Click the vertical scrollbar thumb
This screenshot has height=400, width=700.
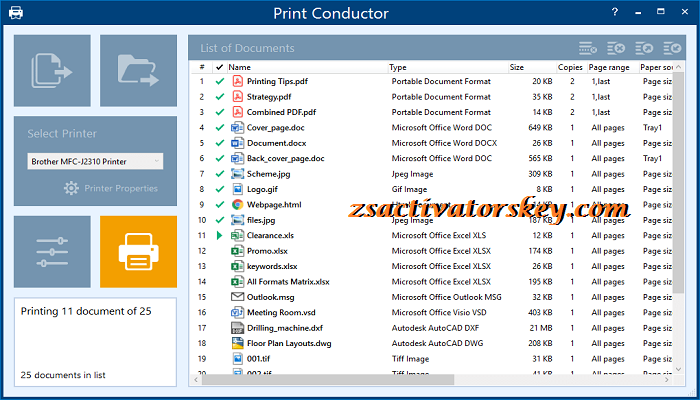(x=678, y=183)
